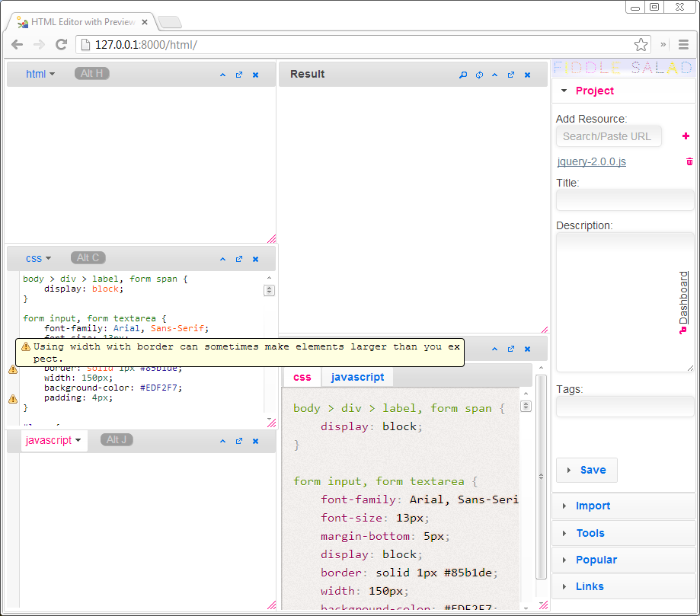The height and width of the screenshot is (616, 700).
Task: Collapse the compiled code preview panel
Action: 494,349
